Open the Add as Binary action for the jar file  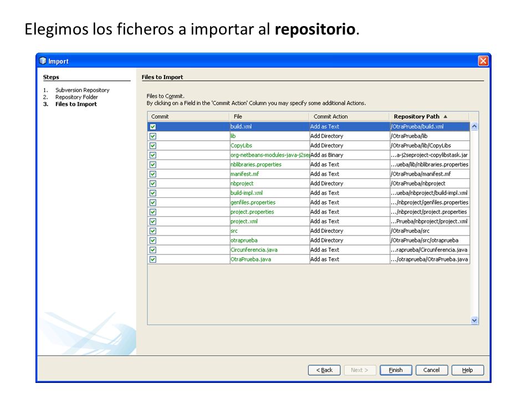[350, 155]
